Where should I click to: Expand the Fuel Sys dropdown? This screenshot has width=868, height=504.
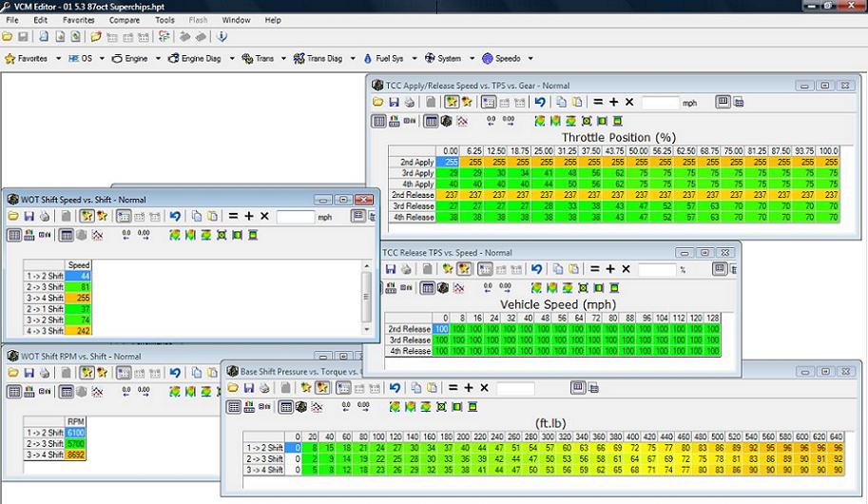click(413, 59)
